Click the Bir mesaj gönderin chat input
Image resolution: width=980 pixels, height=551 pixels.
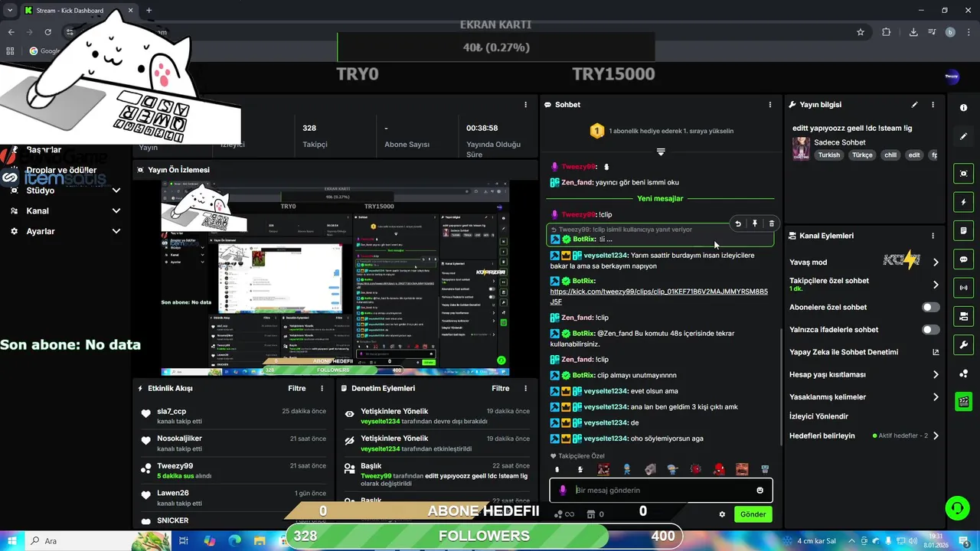[662, 491]
